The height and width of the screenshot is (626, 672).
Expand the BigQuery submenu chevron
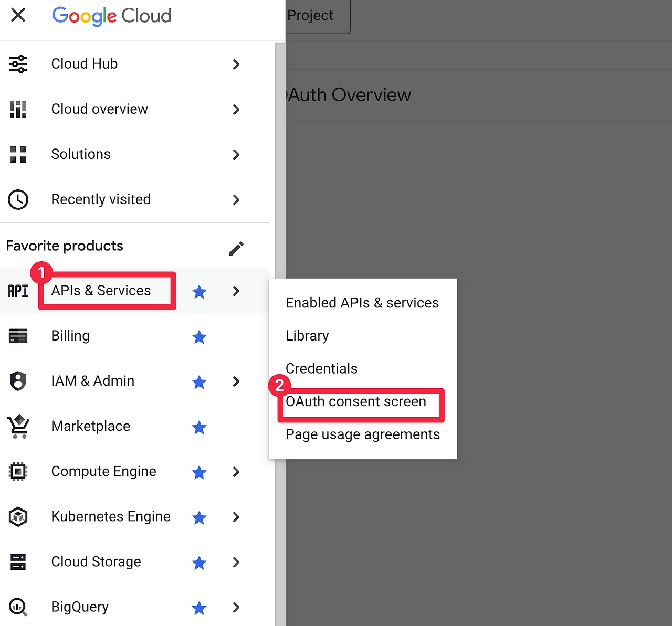236,608
